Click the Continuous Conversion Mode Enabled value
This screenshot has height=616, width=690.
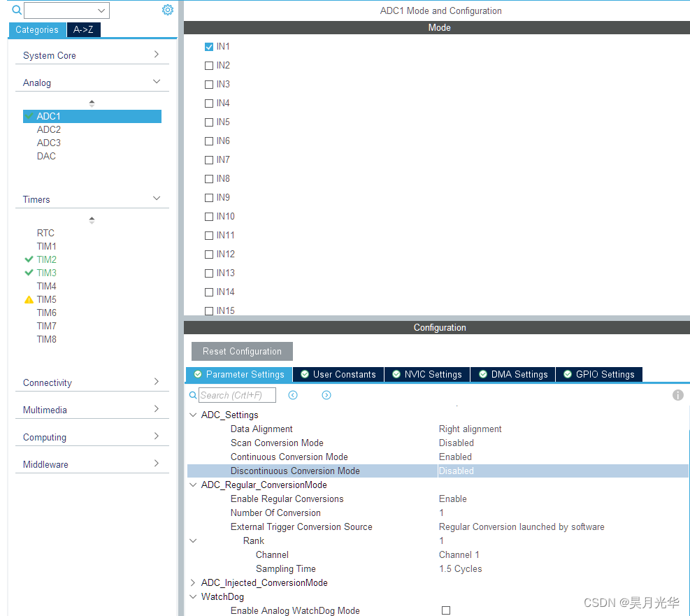(455, 457)
